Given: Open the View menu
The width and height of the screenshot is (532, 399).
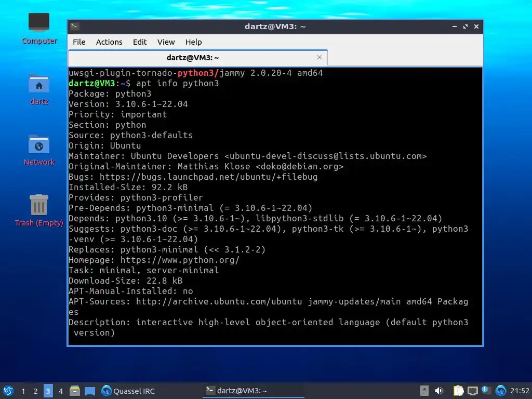Looking at the screenshot, I should tap(166, 42).
